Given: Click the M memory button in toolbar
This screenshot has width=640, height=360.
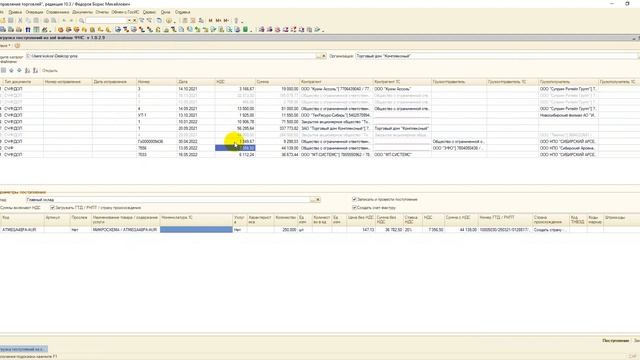Looking at the screenshot, I should click(211, 20).
